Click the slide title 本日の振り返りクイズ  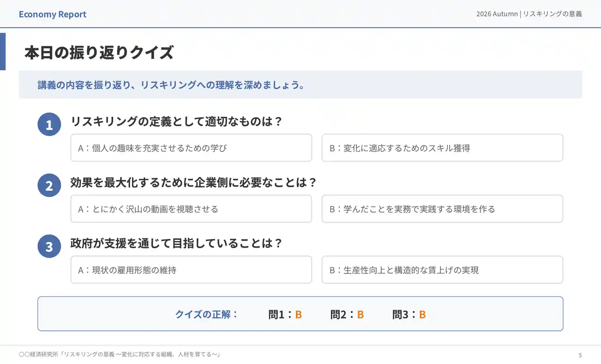(99, 53)
